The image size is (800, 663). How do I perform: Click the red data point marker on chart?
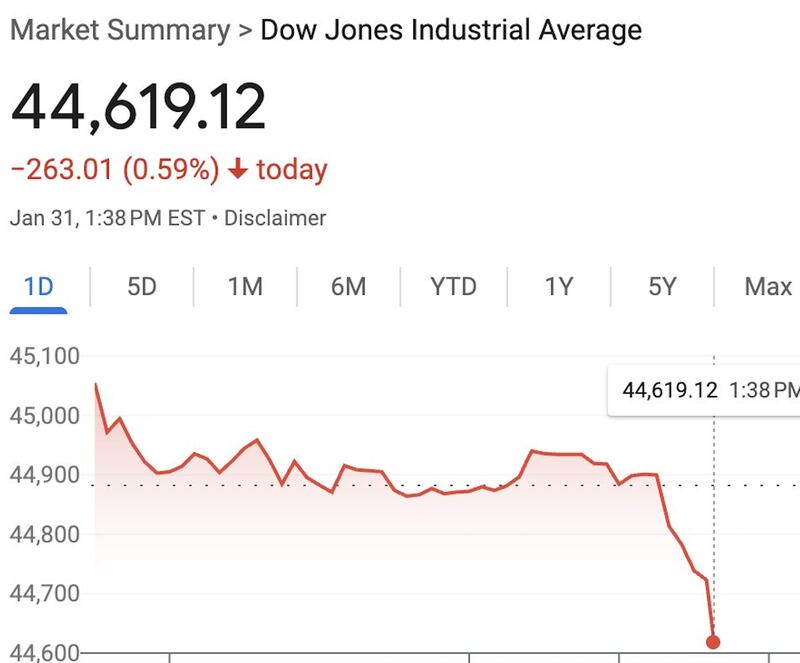[x=713, y=642]
